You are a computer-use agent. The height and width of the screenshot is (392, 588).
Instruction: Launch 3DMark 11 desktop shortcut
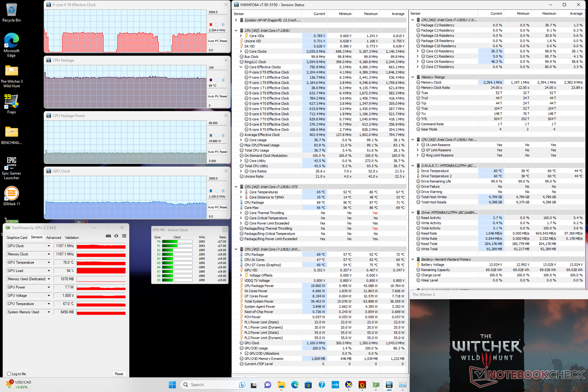tap(11, 196)
